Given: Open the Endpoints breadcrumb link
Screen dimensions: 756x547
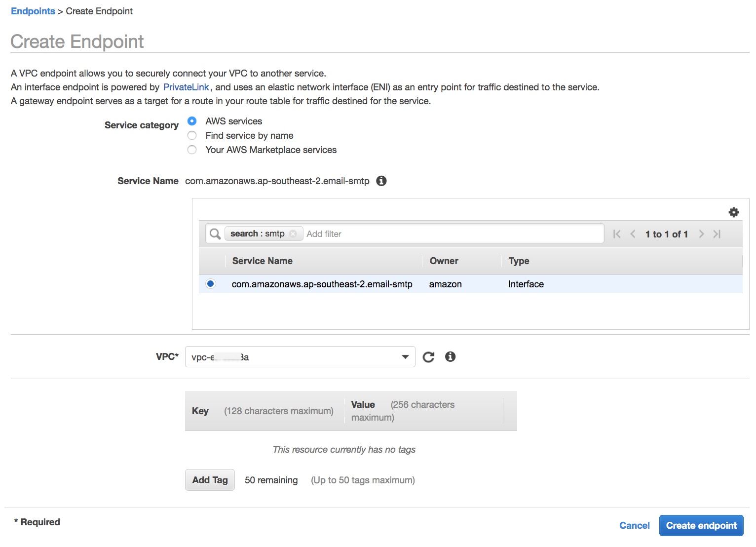Looking at the screenshot, I should [x=33, y=11].
